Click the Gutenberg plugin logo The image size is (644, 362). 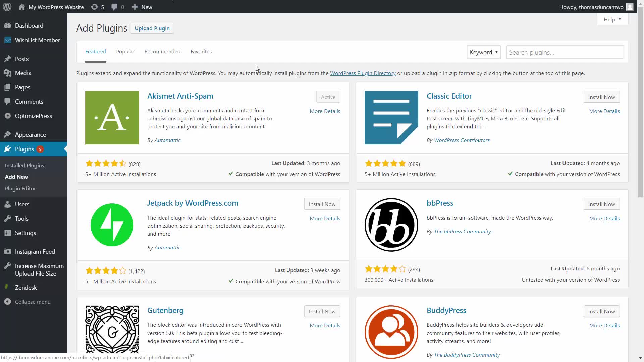coord(112,329)
